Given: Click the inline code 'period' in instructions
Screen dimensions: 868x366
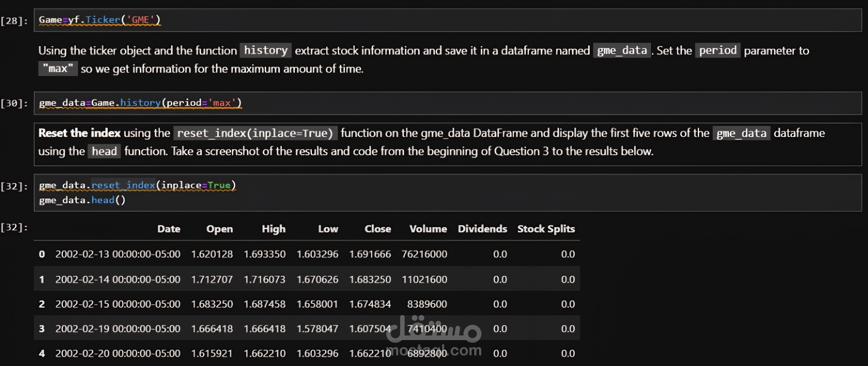Looking at the screenshot, I should 718,50.
